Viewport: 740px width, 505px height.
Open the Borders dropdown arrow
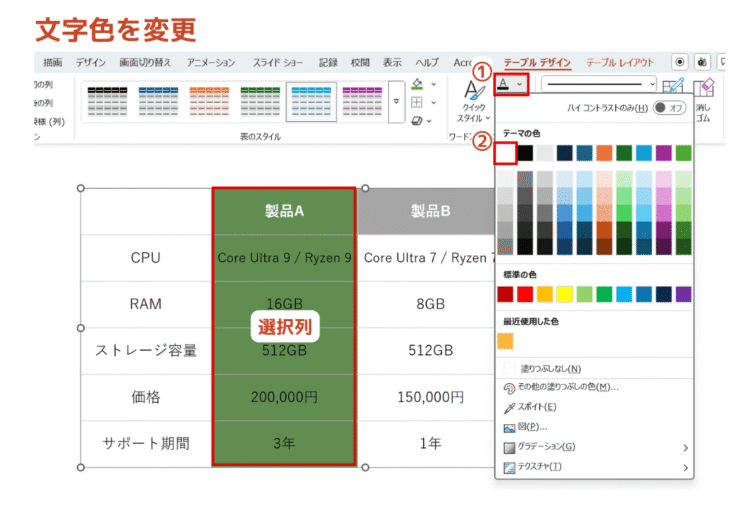coord(434,102)
